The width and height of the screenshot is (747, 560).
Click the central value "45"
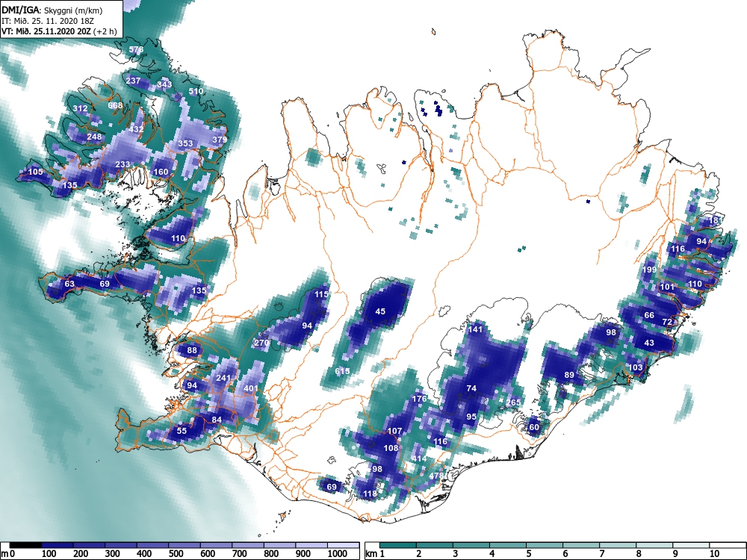380,311
